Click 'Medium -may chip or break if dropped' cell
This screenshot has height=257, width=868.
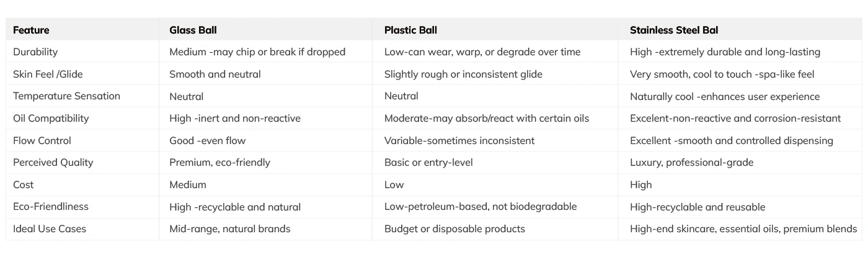pos(257,52)
